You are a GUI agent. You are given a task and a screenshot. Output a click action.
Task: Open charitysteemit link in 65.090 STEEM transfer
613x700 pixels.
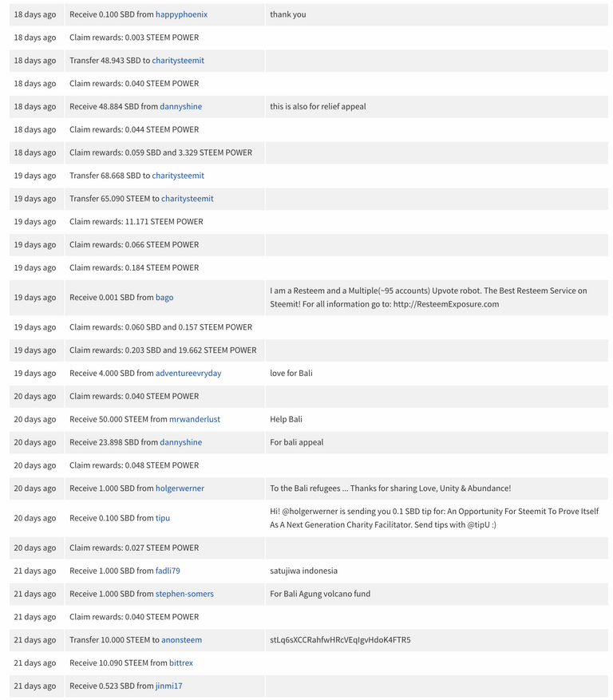187,198
